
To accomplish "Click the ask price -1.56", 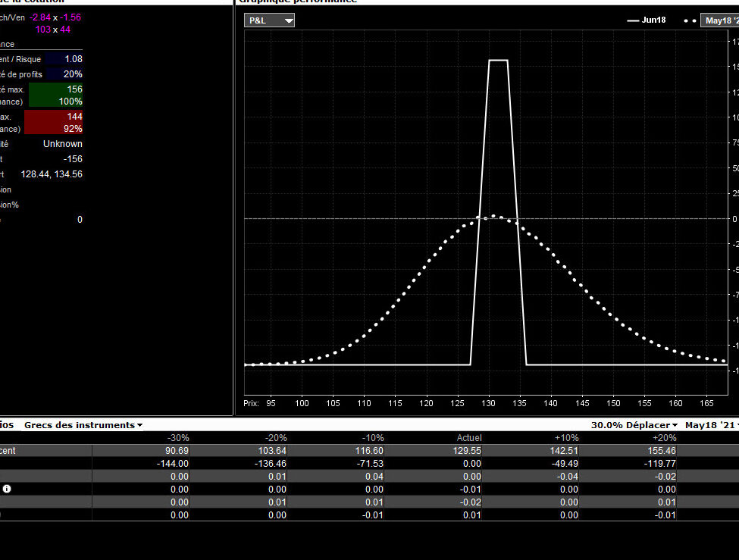I will click(x=70, y=17).
